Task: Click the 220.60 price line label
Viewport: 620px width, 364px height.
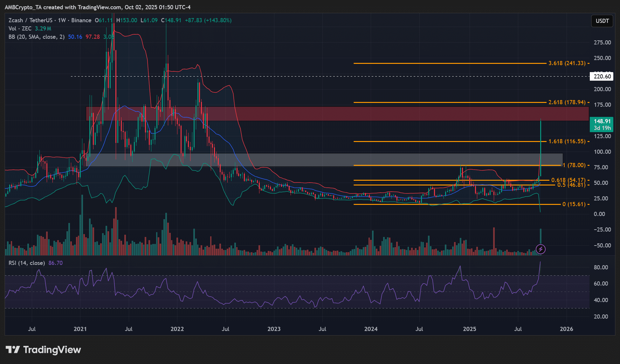Action: pyautogui.click(x=602, y=77)
